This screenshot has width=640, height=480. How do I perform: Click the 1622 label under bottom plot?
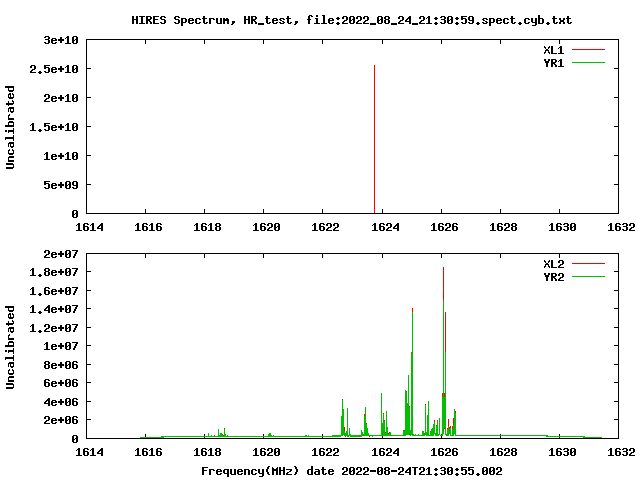[x=325, y=452]
